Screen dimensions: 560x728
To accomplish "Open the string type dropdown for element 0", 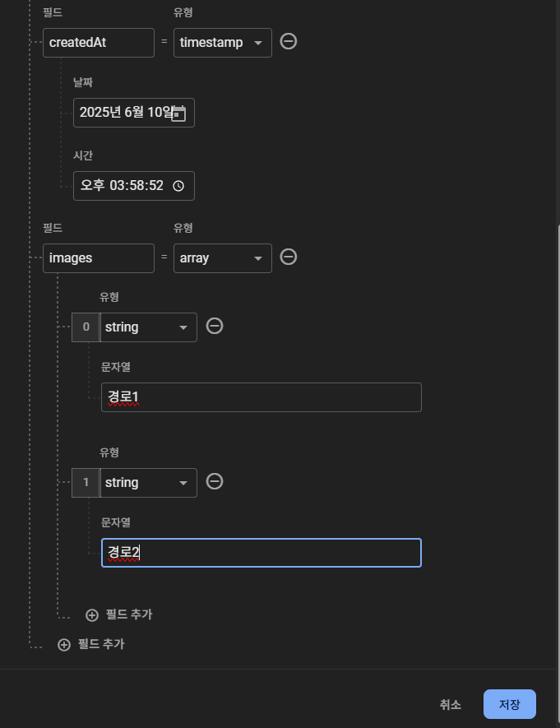I will click(149, 327).
